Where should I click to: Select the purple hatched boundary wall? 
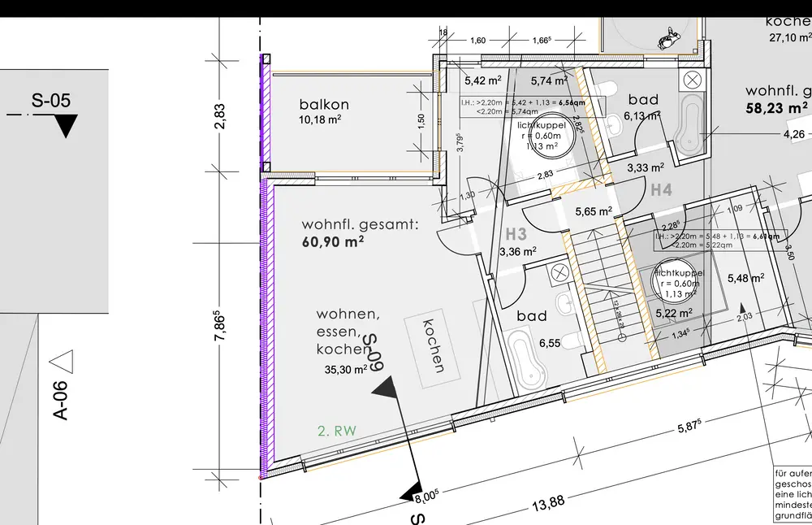coord(266,325)
